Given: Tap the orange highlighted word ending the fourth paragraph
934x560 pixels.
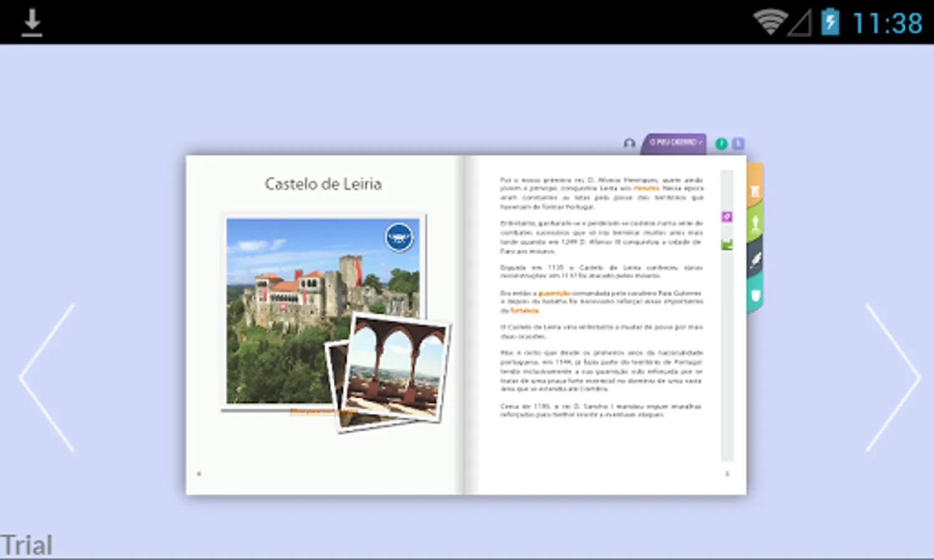Looking at the screenshot, I should click(x=525, y=310).
